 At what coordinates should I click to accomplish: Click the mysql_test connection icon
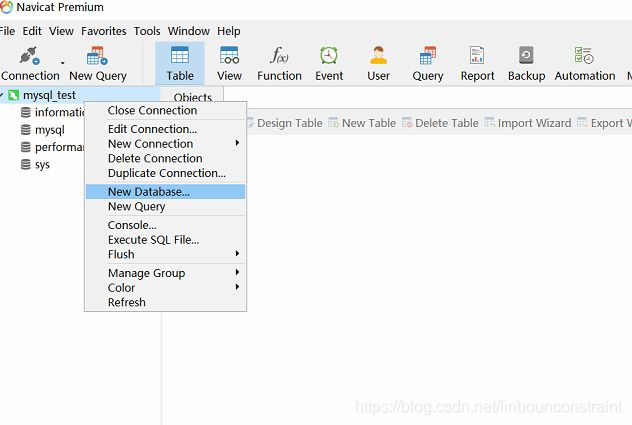click(14, 95)
